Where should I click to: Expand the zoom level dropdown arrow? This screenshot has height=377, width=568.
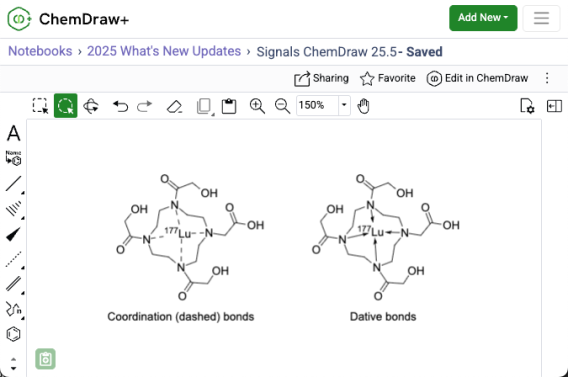(344, 105)
